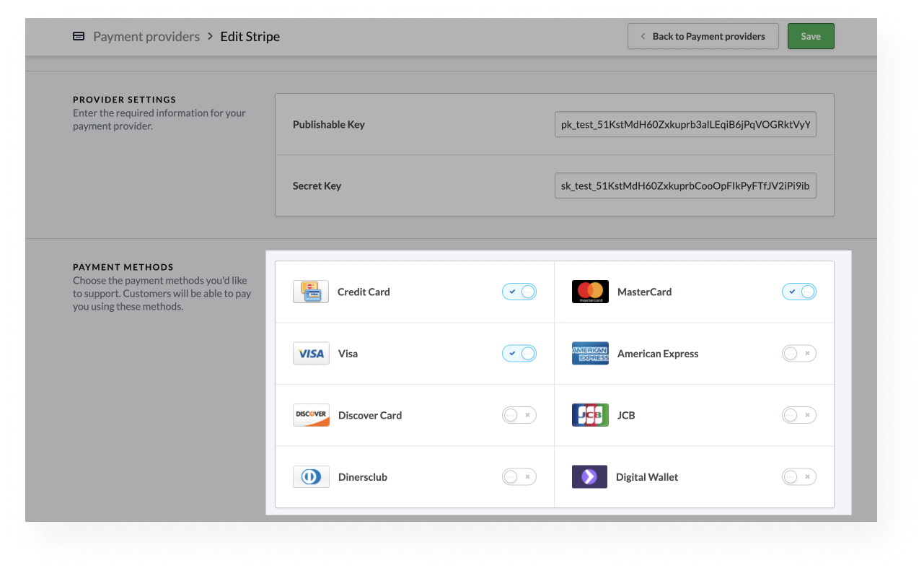924x576 pixels.
Task: Switch on the Digital Wallet toggle
Action: point(799,477)
